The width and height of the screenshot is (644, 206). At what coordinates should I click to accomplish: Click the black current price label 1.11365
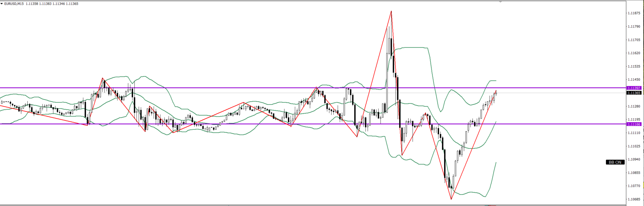634,93
